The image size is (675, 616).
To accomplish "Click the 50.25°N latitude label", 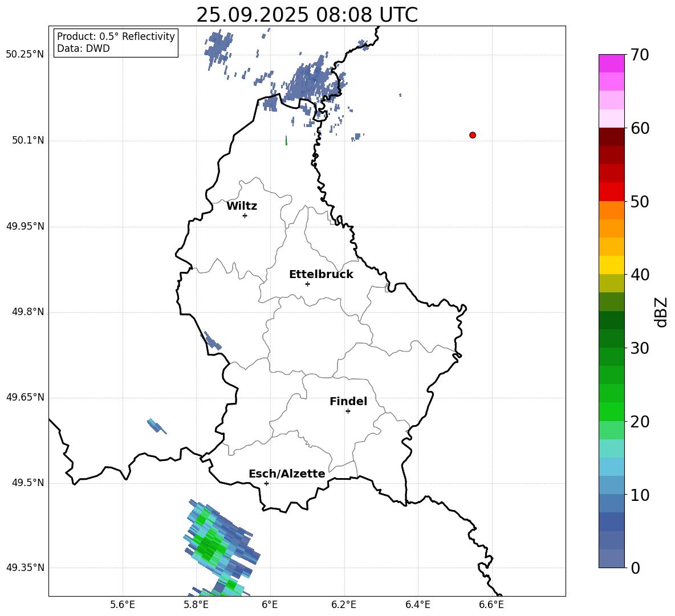I will click(25, 55).
